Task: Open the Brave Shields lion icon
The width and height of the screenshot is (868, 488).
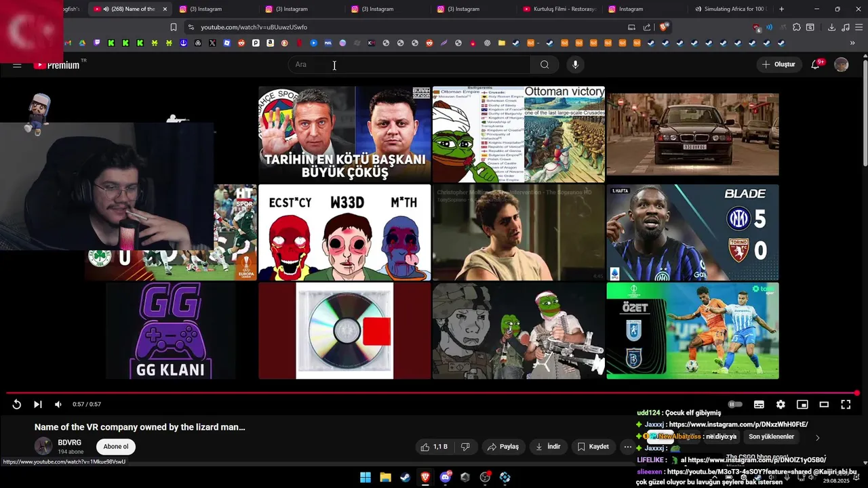Action: (x=665, y=27)
